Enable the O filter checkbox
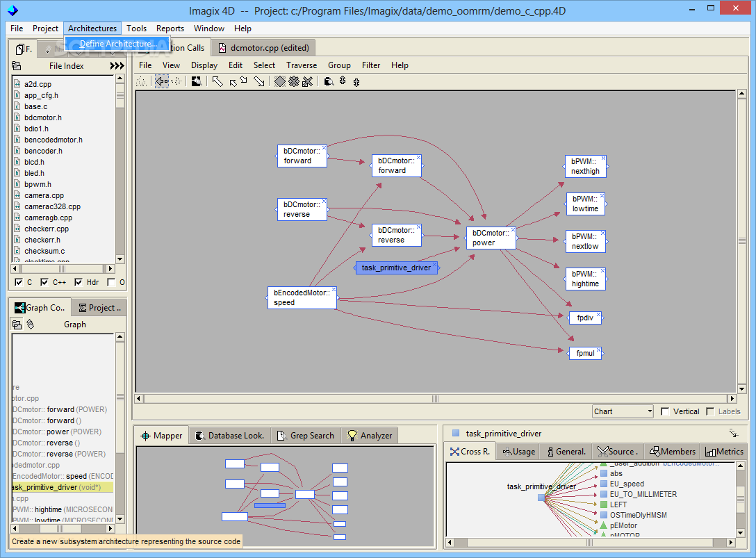The height and width of the screenshot is (558, 756). click(111, 282)
